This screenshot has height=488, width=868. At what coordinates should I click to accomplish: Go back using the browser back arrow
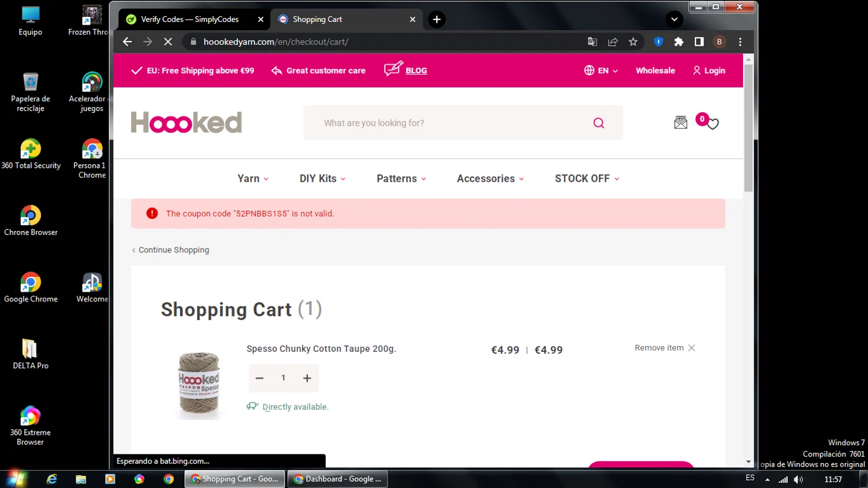click(x=127, y=42)
